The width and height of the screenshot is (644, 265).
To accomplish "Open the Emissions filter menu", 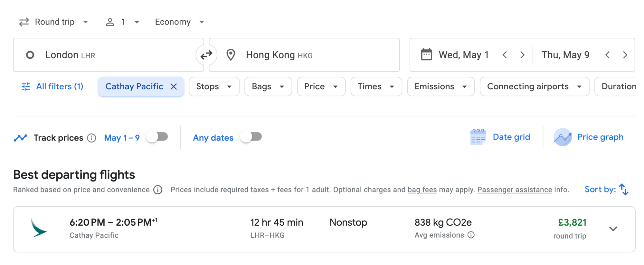I will point(440,86).
